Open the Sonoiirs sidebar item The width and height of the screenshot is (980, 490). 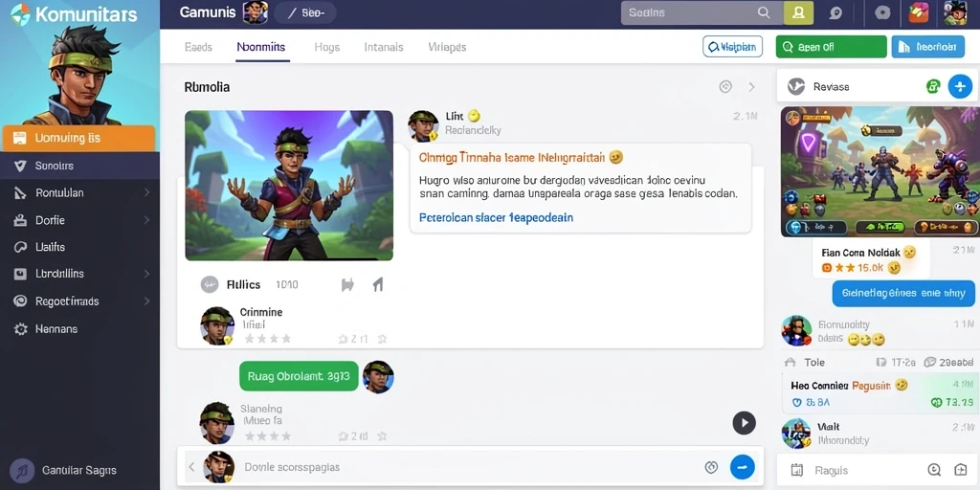point(79,166)
